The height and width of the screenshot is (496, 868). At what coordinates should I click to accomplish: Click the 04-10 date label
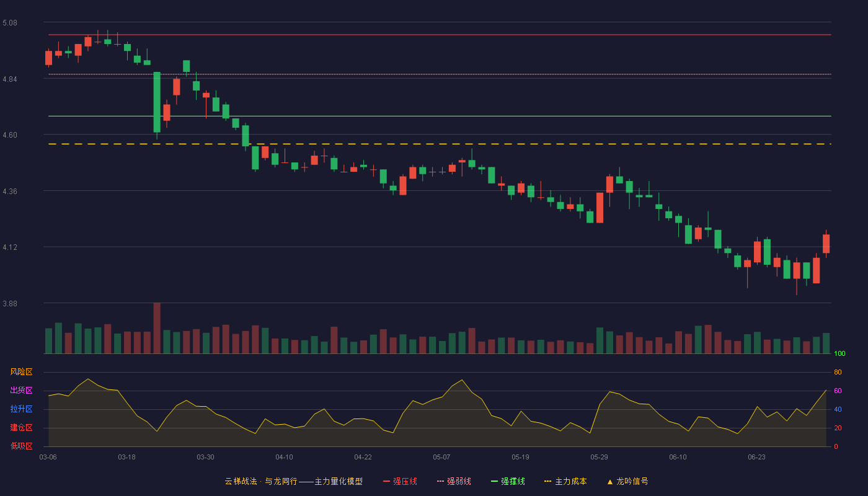284,457
